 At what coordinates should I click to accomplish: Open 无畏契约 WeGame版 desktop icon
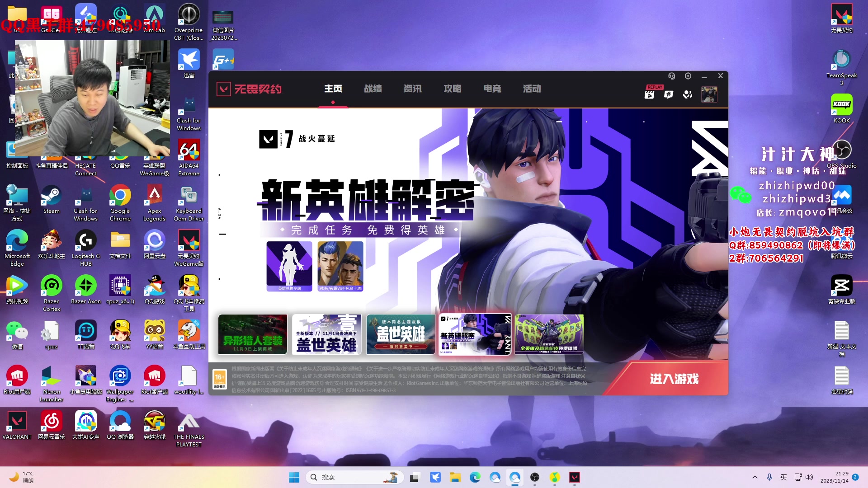(189, 248)
